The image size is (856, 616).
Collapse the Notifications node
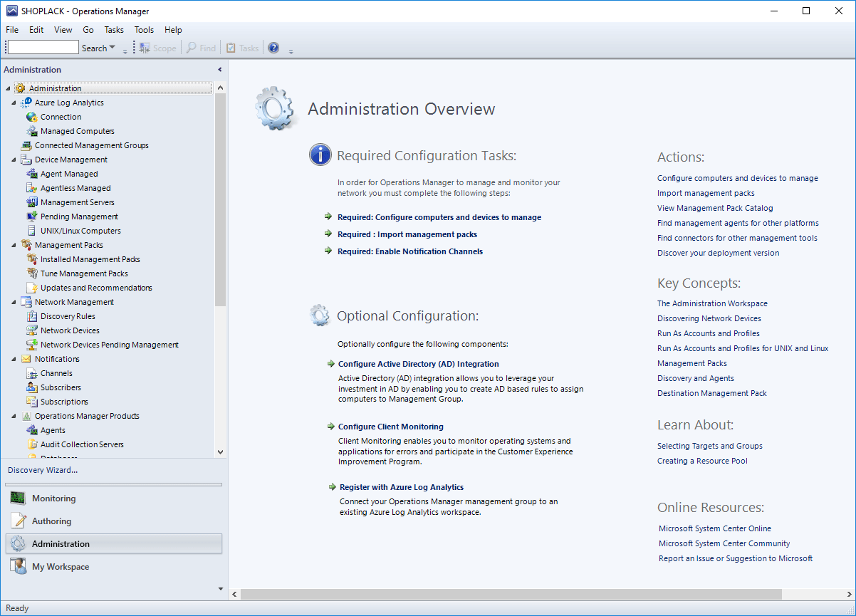(x=14, y=359)
